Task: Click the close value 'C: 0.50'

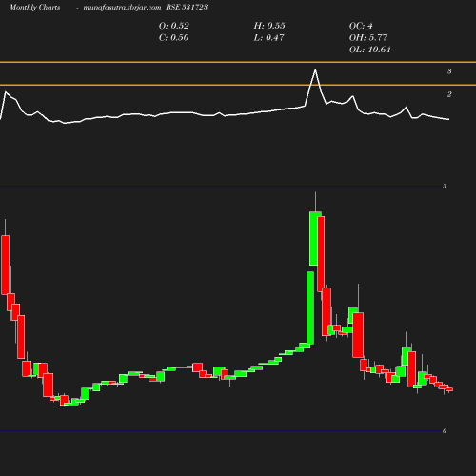Action: 174,38
